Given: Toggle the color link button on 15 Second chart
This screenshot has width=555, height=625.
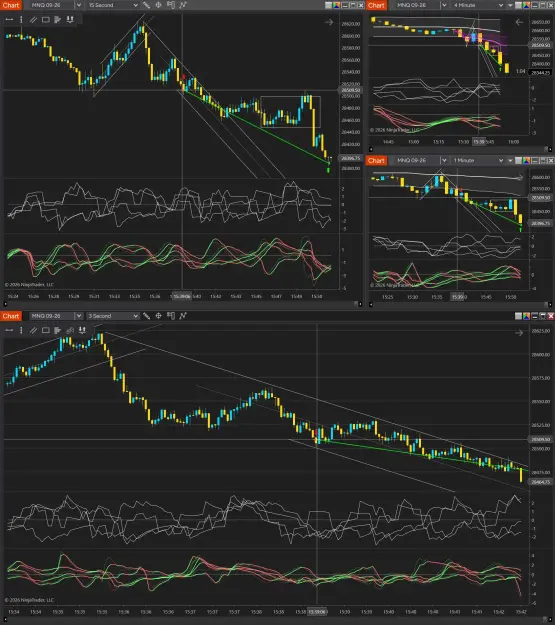Looking at the screenshot, I should [x=337, y=5].
